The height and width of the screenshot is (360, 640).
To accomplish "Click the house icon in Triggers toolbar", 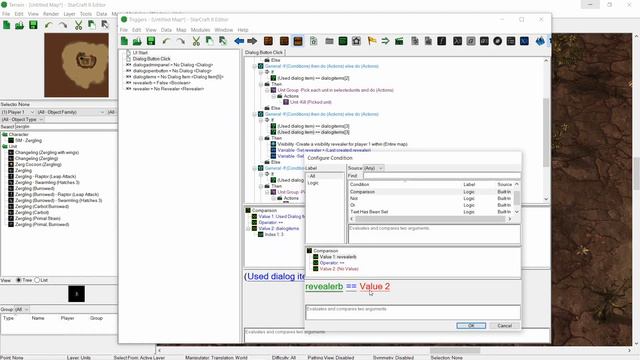I will click(356, 41).
